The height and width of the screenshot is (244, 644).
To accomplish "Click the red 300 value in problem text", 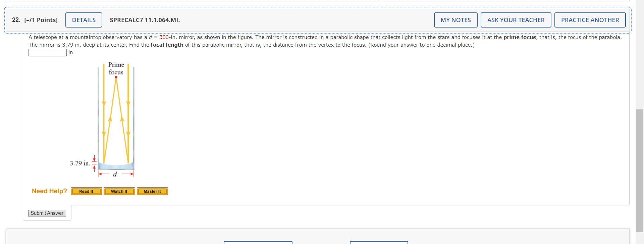I will (x=164, y=37).
